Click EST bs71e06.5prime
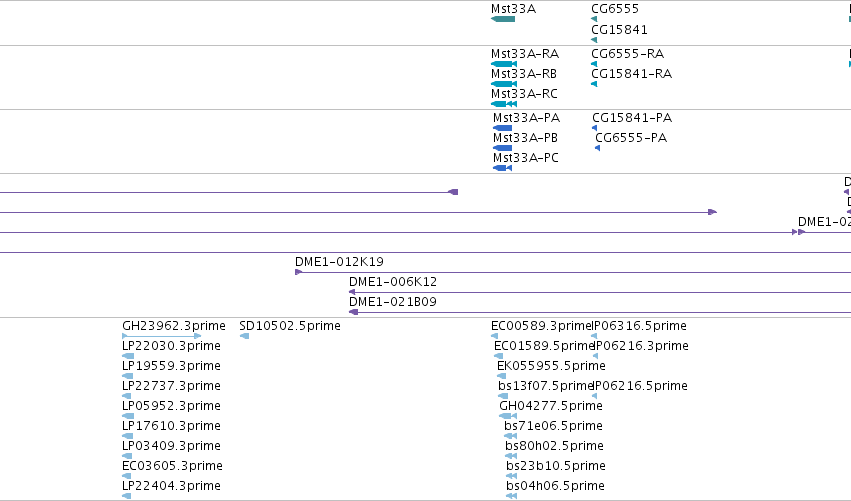The height and width of the screenshot is (501, 851). click(x=554, y=426)
